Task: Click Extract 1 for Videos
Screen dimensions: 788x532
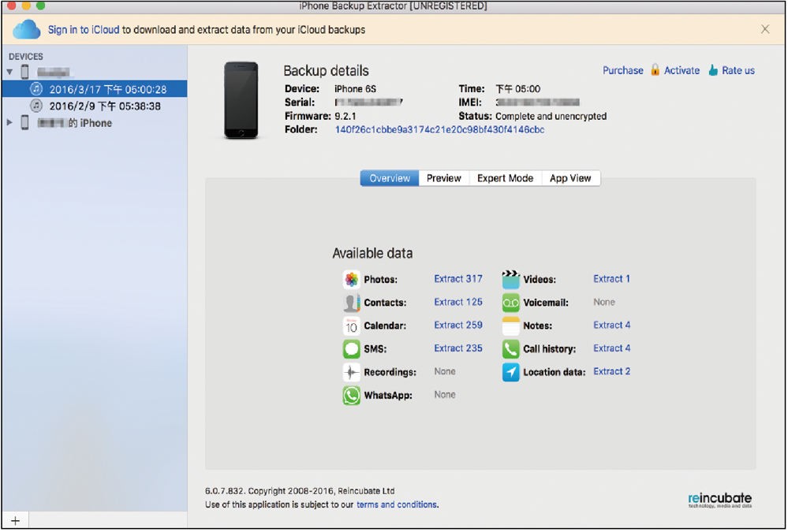Action: pyautogui.click(x=611, y=279)
